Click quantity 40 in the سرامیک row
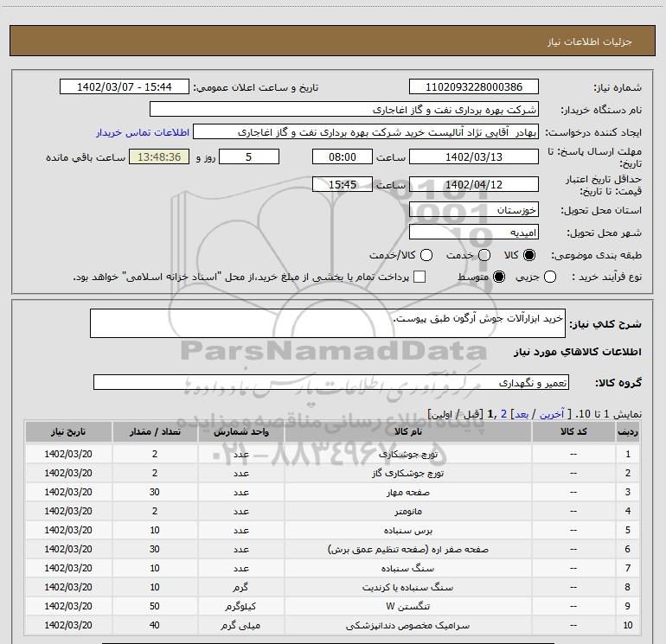 pos(155,625)
